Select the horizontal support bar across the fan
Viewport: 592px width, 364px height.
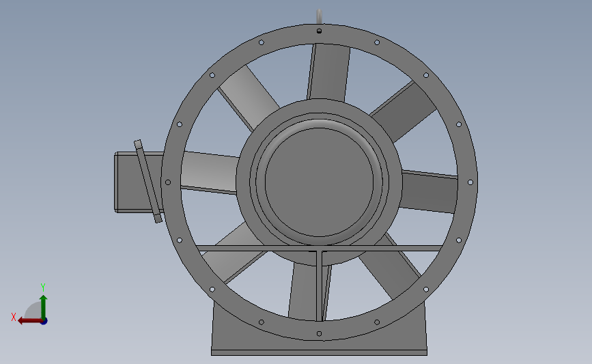pos(319,248)
